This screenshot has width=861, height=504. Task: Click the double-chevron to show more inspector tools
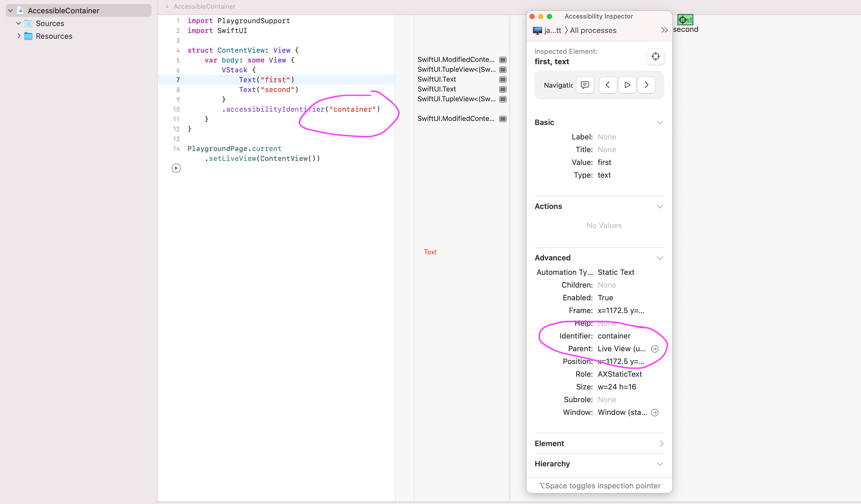pyautogui.click(x=664, y=30)
